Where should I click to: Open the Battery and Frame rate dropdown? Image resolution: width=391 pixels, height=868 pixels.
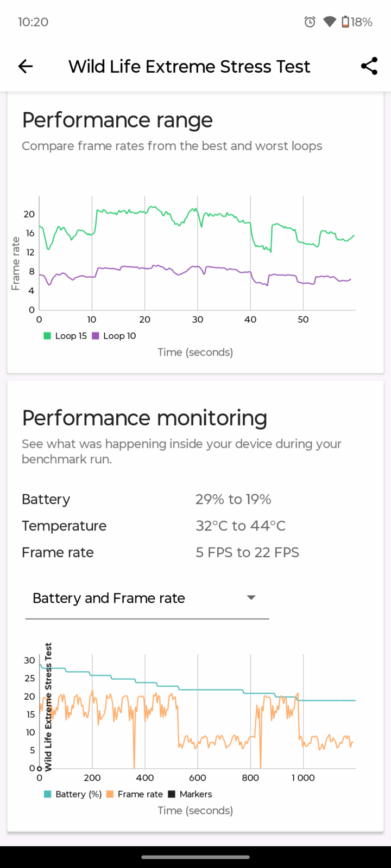pyautogui.click(x=109, y=598)
